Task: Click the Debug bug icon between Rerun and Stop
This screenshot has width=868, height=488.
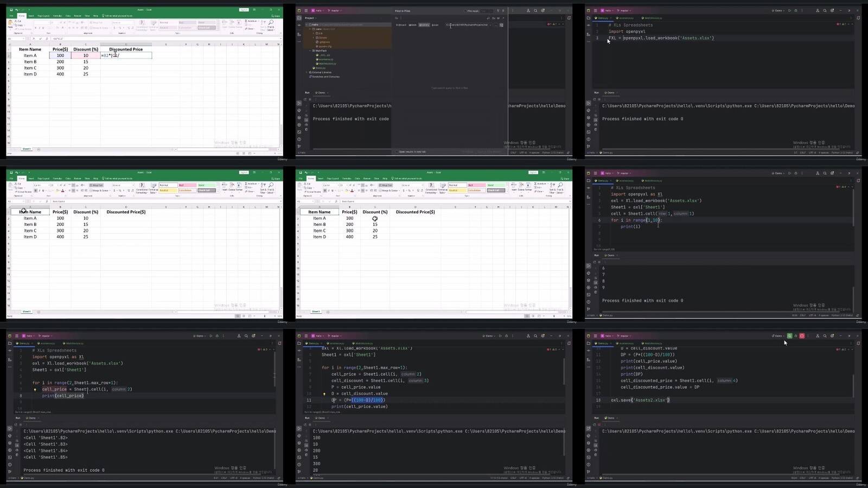Action: (796, 336)
